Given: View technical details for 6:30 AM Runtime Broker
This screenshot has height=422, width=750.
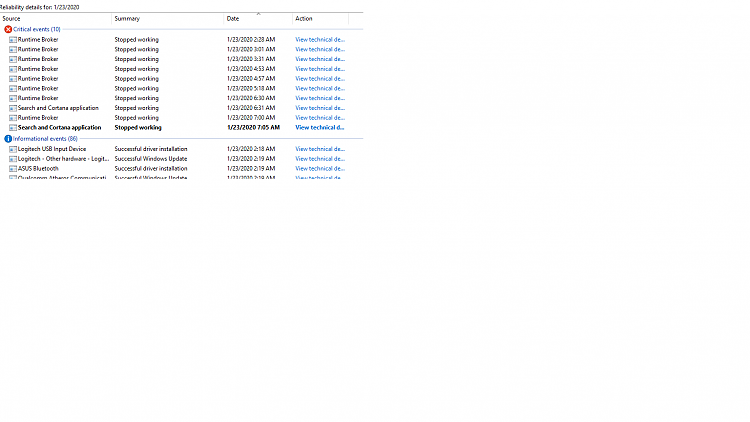Looking at the screenshot, I should pyautogui.click(x=320, y=98).
